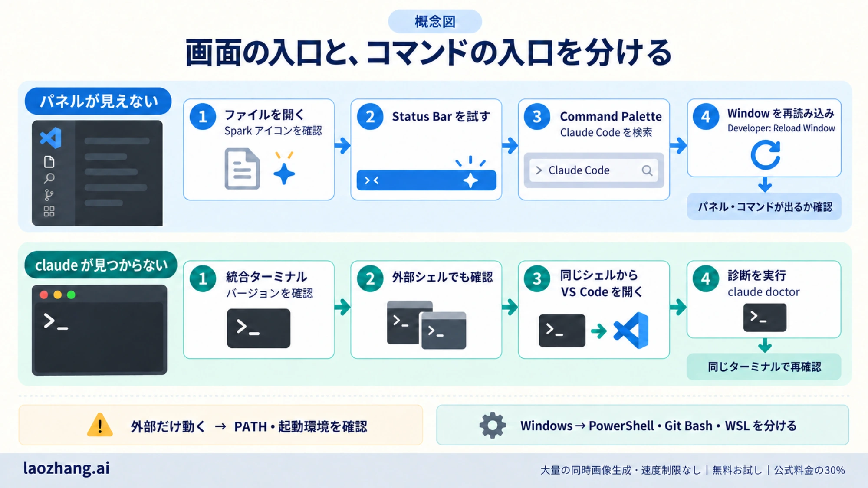Click the パネルが見えない label pill
868x488 pixels.
pos(98,101)
